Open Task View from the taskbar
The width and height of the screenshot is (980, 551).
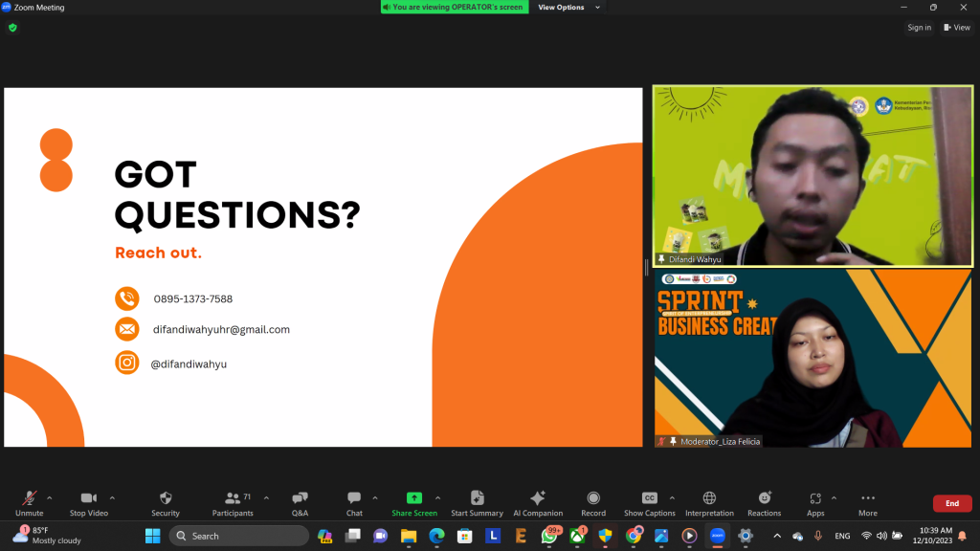coord(352,536)
